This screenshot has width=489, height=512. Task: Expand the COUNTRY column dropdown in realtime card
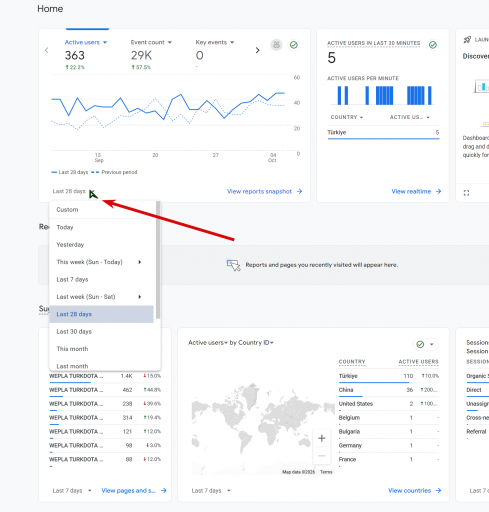(347, 117)
